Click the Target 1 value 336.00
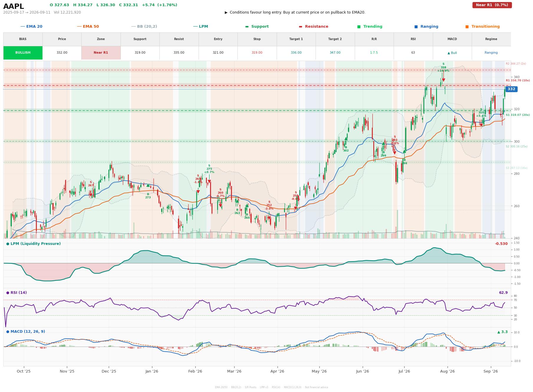The image size is (533, 392). point(296,53)
